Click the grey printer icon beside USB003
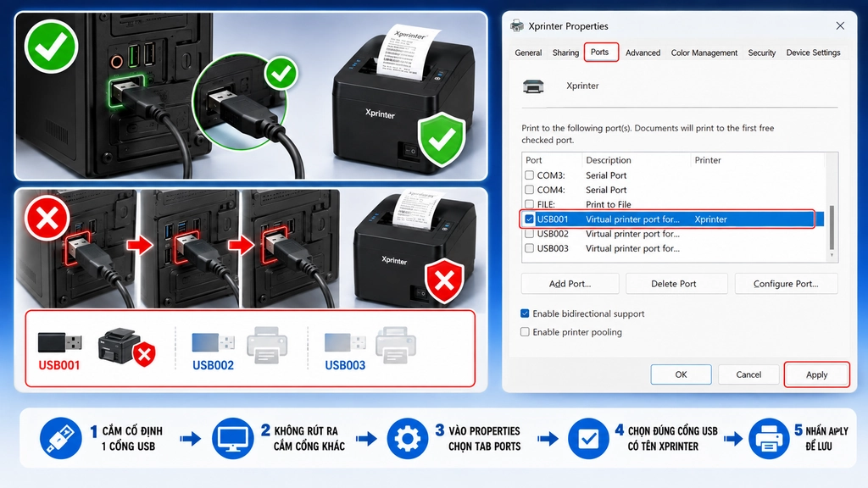The height and width of the screenshot is (488, 868). [396, 346]
